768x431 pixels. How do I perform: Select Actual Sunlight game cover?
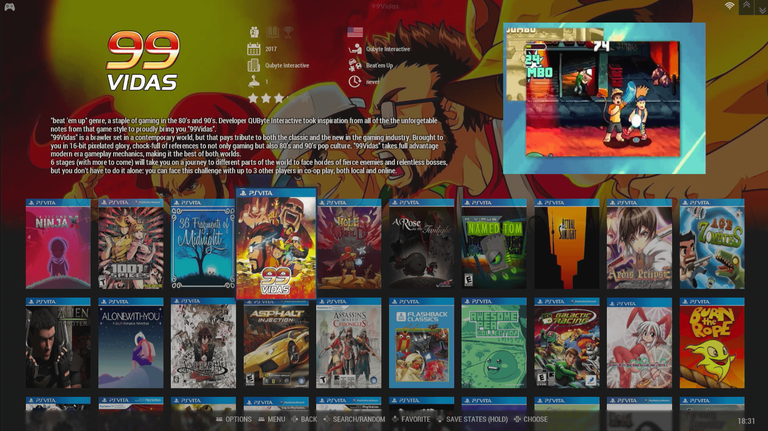click(x=567, y=243)
